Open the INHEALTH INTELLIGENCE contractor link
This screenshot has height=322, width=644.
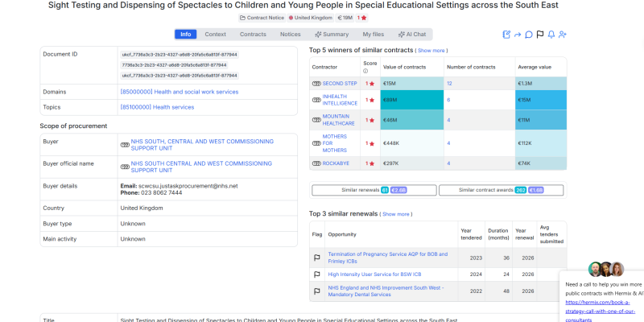tap(340, 100)
